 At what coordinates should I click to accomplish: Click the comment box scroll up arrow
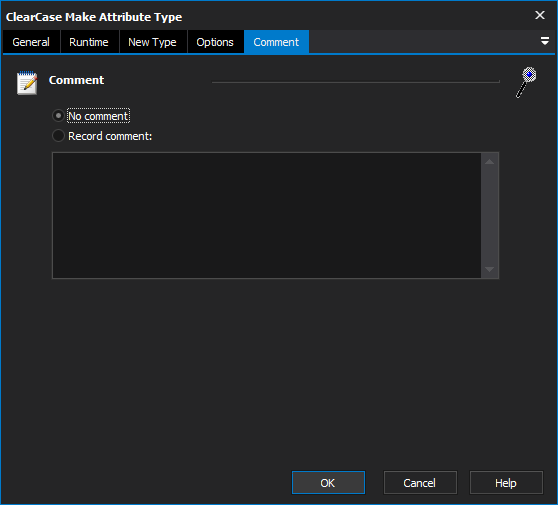[489, 162]
